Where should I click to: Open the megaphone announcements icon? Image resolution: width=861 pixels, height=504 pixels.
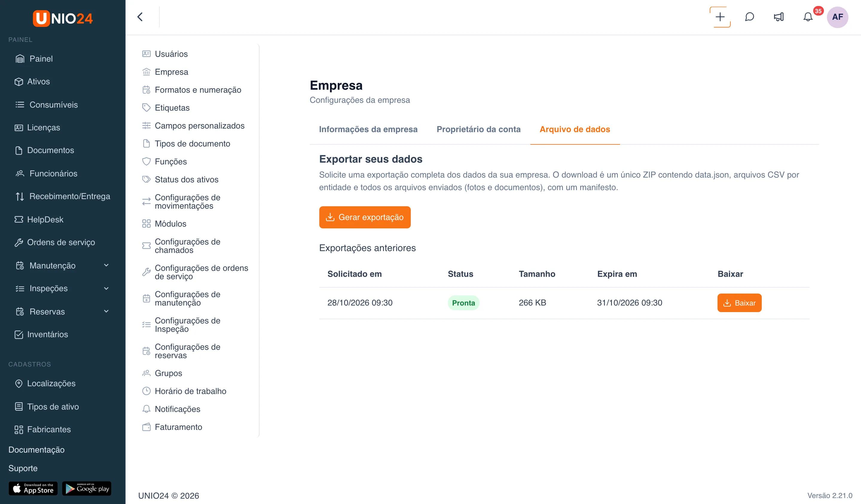[779, 17]
